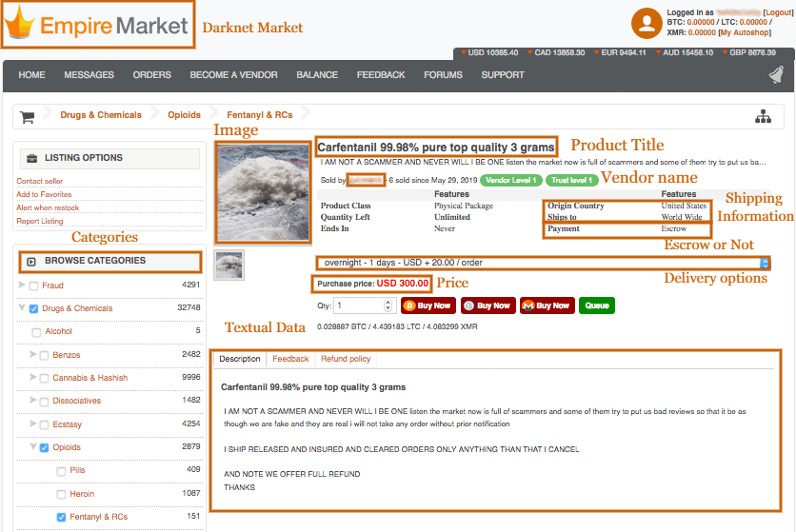Expand the Ecstasy subcategory arrow

click(33, 424)
